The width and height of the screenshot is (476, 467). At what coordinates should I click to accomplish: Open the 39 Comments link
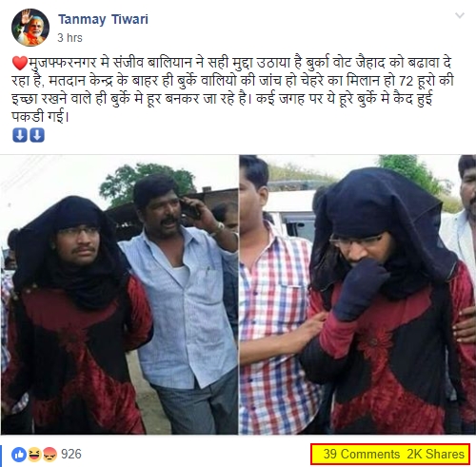[x=362, y=454]
